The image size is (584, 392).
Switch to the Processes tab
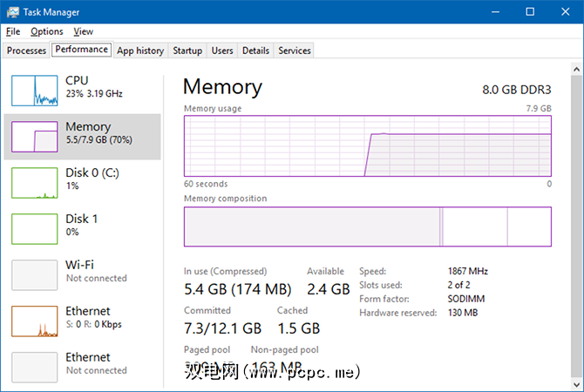tap(26, 51)
